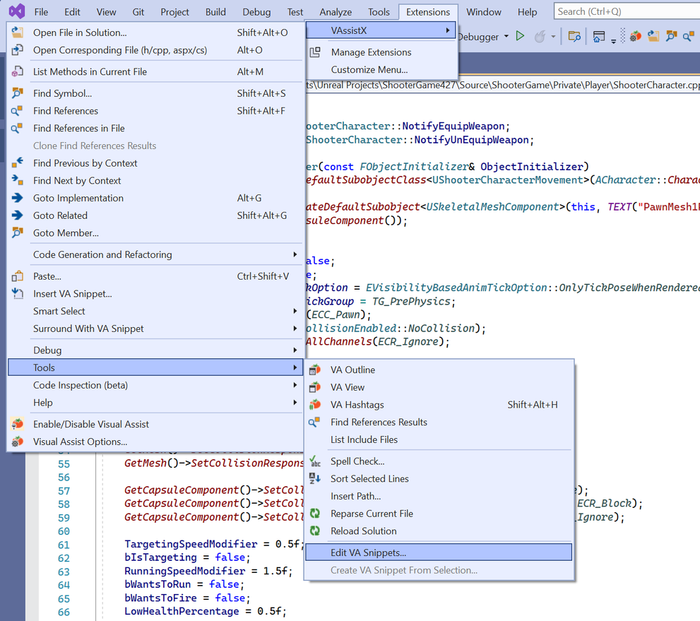The height and width of the screenshot is (621, 700).
Task: Click the VA Hashtags icon
Action: 316,405
